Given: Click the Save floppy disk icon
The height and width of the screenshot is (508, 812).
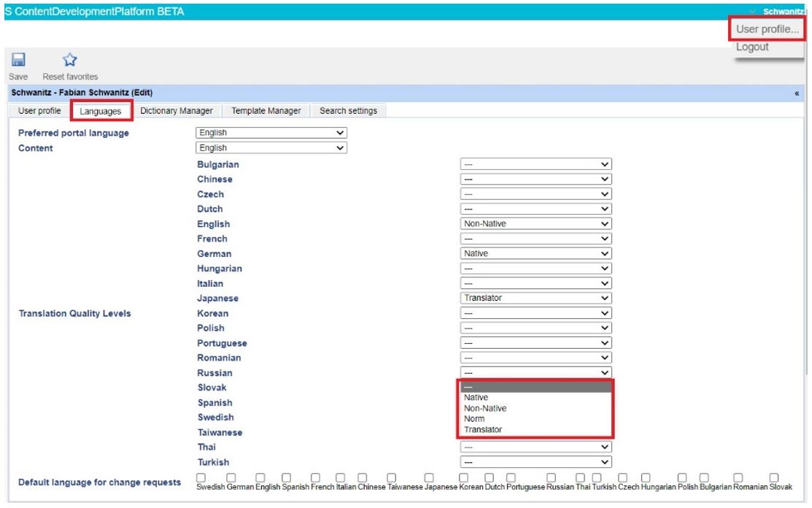Looking at the screenshot, I should click(18, 61).
